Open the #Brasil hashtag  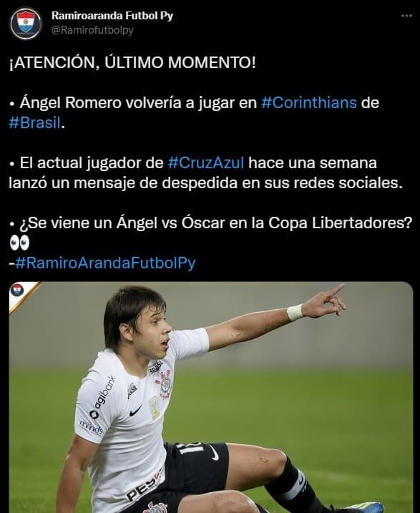[35, 123]
